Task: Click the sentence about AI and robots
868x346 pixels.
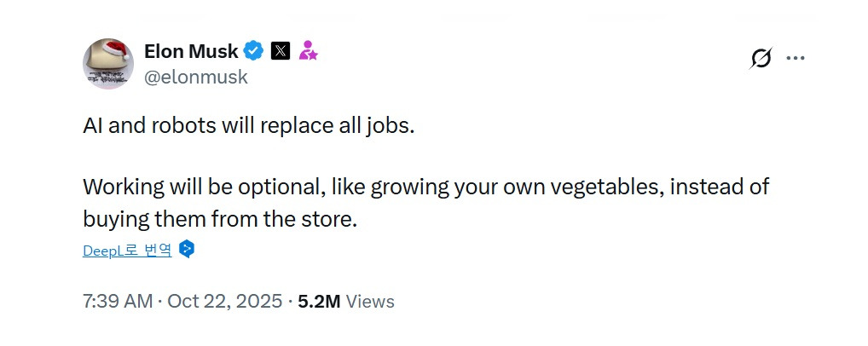Action: pos(248,124)
